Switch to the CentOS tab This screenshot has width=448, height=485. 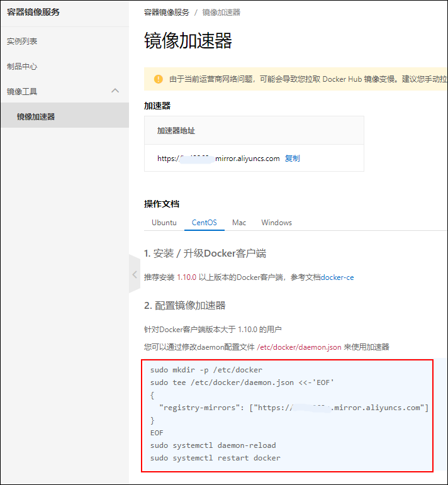click(204, 223)
